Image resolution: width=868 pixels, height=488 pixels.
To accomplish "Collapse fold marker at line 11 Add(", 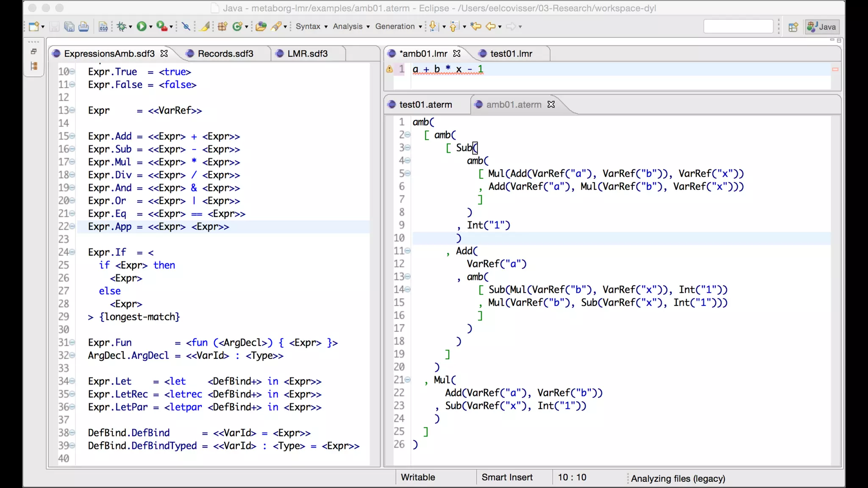I will (408, 251).
